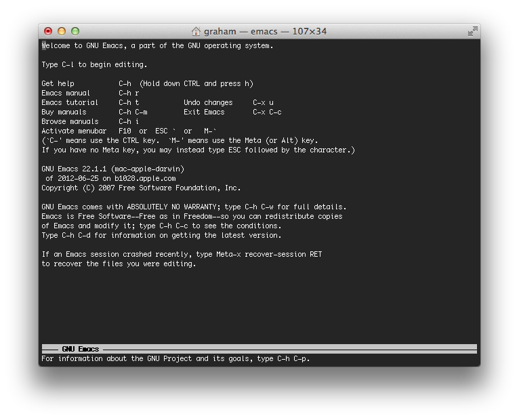Click 'of Emacs and modify it' line
The width and height of the screenshot is (519, 420).
pos(161,226)
